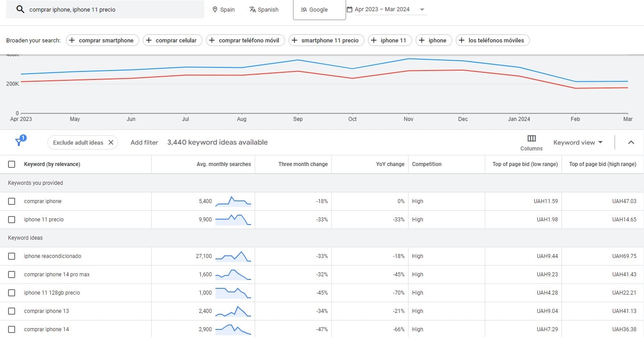Add comprar celular to broaden search
The image size is (644, 337).
coord(173,40)
